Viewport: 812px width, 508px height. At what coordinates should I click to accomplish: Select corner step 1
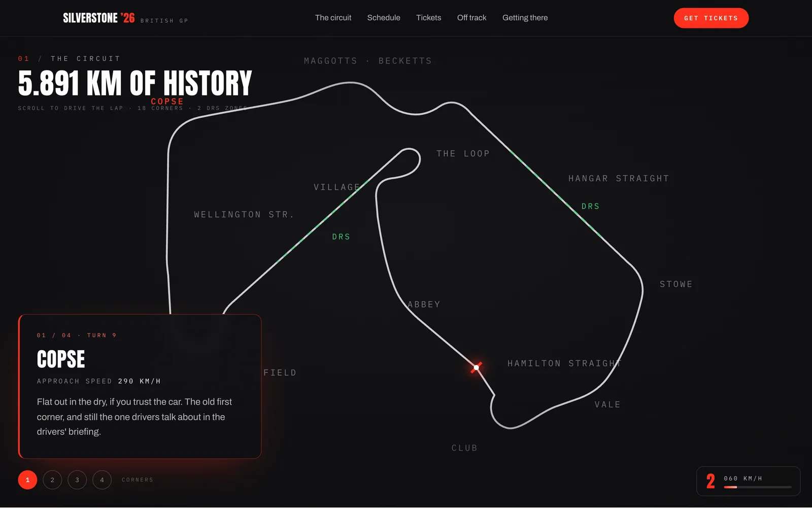coord(27,480)
